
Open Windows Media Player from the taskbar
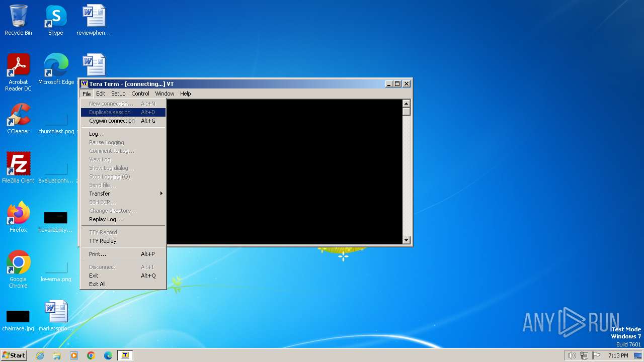click(74, 355)
